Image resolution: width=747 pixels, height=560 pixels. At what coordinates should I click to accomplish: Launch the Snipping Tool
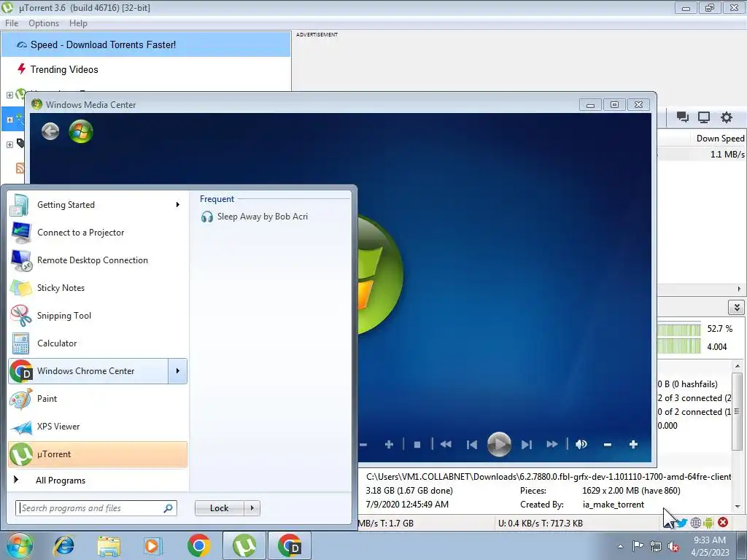[98, 315]
